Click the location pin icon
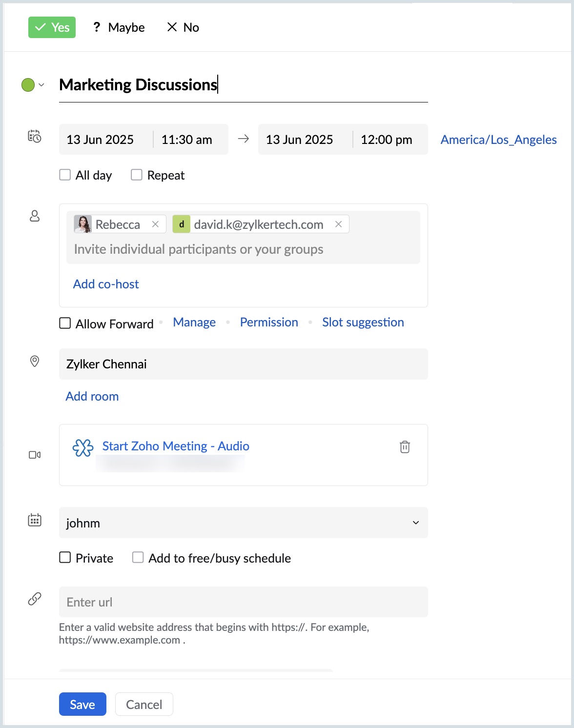Image resolution: width=574 pixels, height=728 pixels. [x=35, y=361]
